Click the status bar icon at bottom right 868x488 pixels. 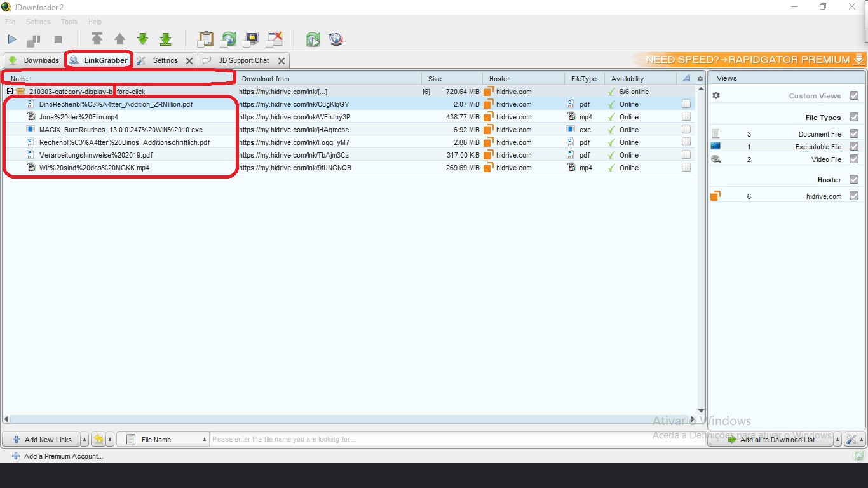(859, 456)
